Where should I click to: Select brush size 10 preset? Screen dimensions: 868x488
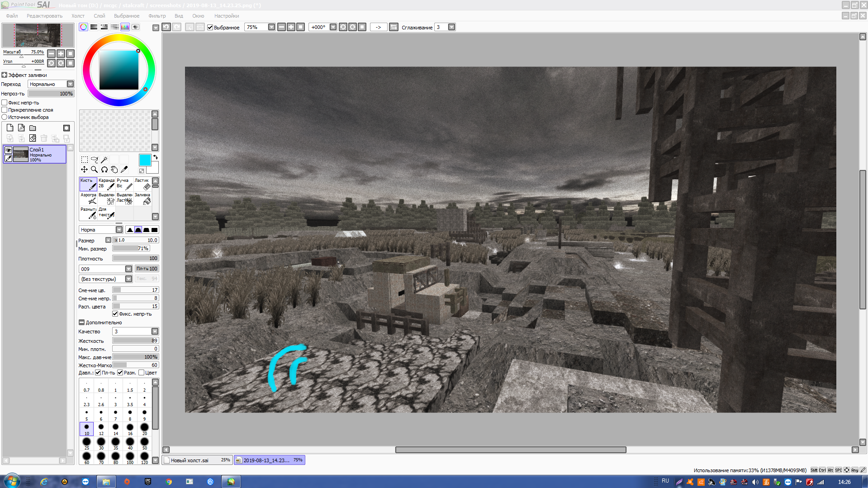pos(86,429)
